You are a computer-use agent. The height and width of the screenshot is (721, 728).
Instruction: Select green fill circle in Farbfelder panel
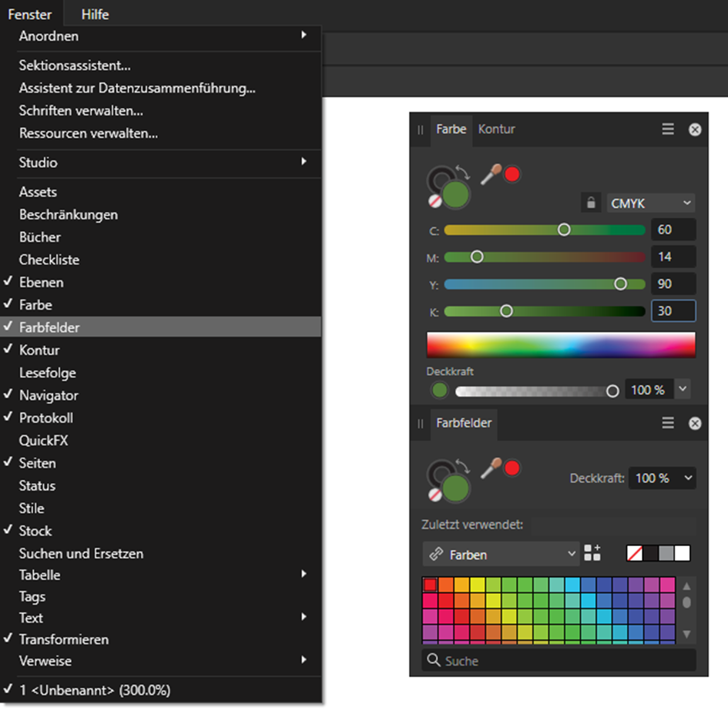click(455, 488)
